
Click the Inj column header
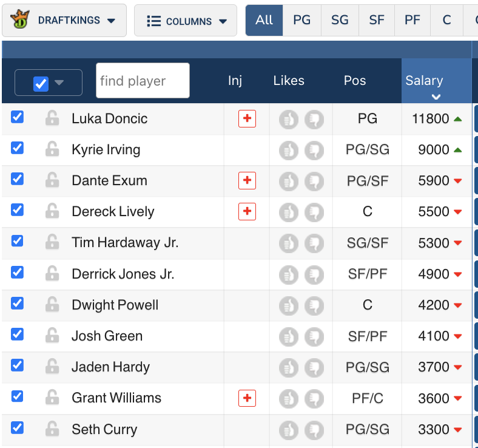click(x=235, y=81)
